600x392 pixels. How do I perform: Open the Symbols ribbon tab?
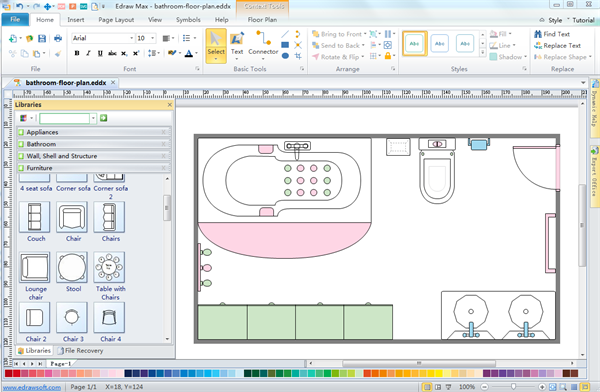click(x=188, y=20)
